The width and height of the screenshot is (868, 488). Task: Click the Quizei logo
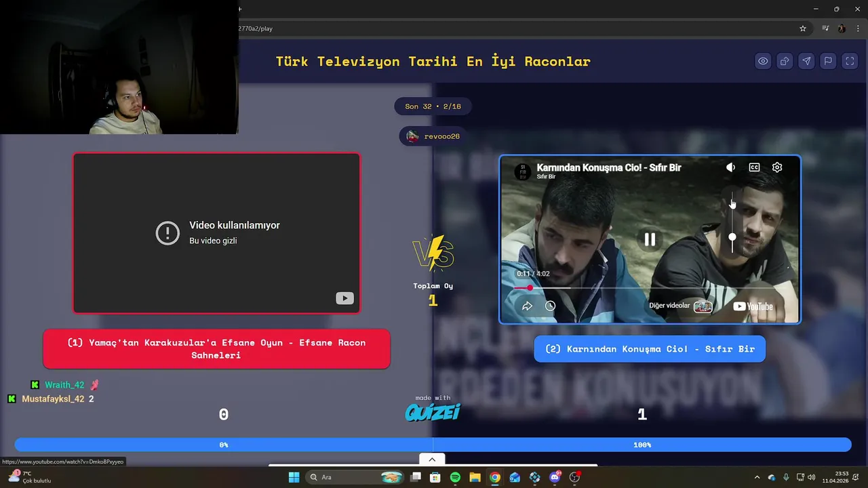coord(433,411)
